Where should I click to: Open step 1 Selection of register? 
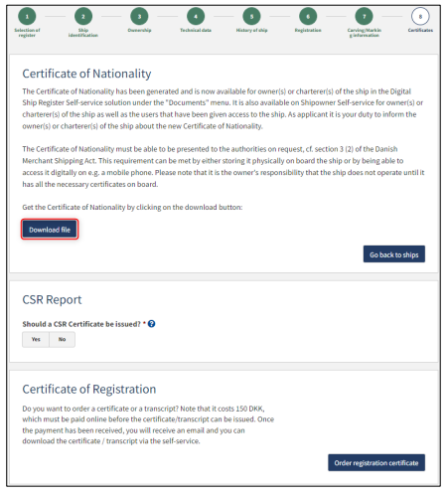(x=27, y=16)
